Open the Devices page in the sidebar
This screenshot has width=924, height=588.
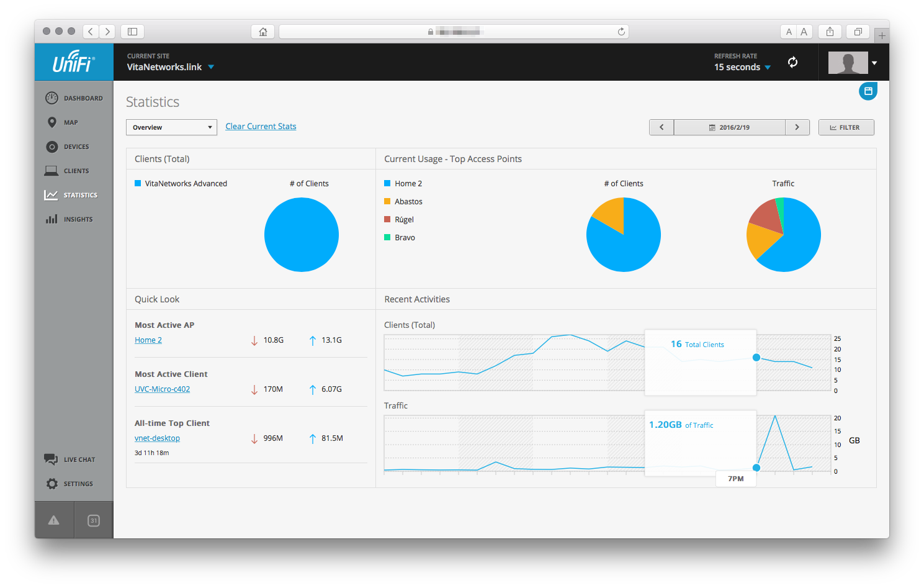click(x=68, y=147)
